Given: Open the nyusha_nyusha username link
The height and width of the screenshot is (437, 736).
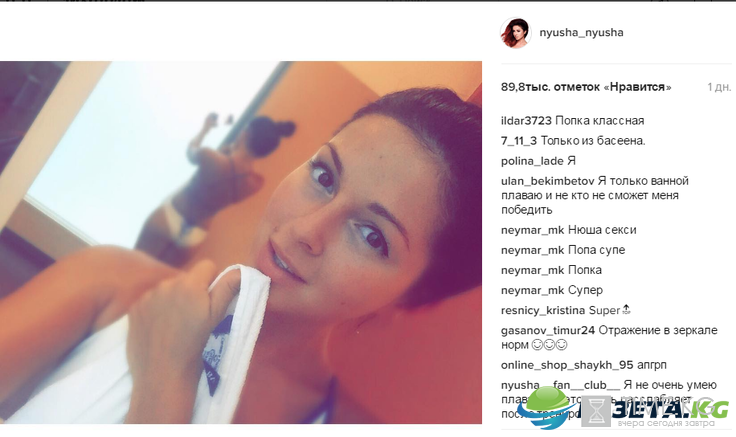Looking at the screenshot, I should [581, 32].
